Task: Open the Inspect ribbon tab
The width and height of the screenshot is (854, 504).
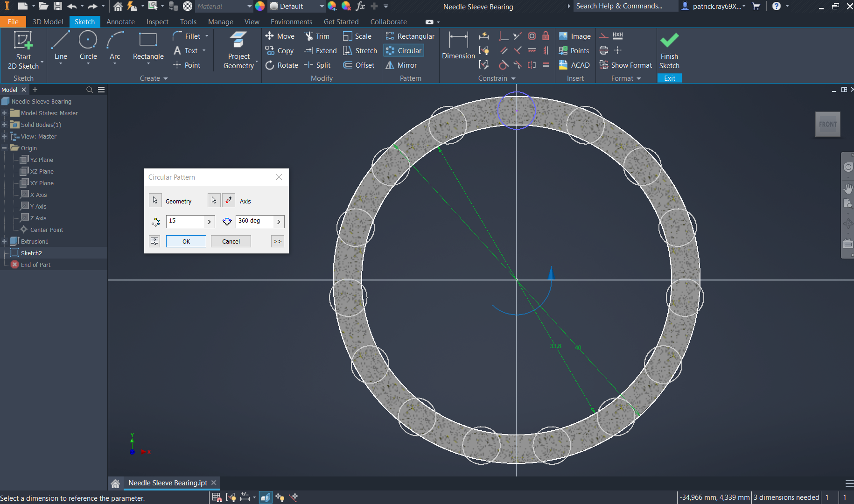Action: click(157, 22)
